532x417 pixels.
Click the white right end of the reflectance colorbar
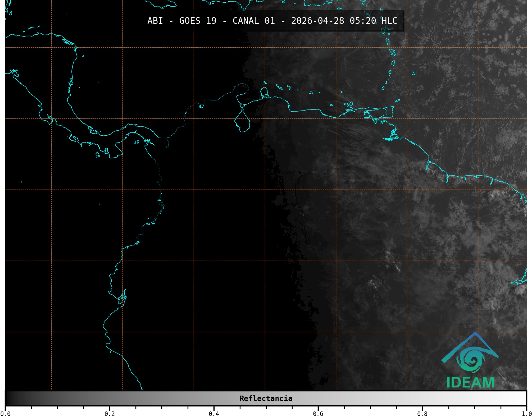(x=523, y=398)
